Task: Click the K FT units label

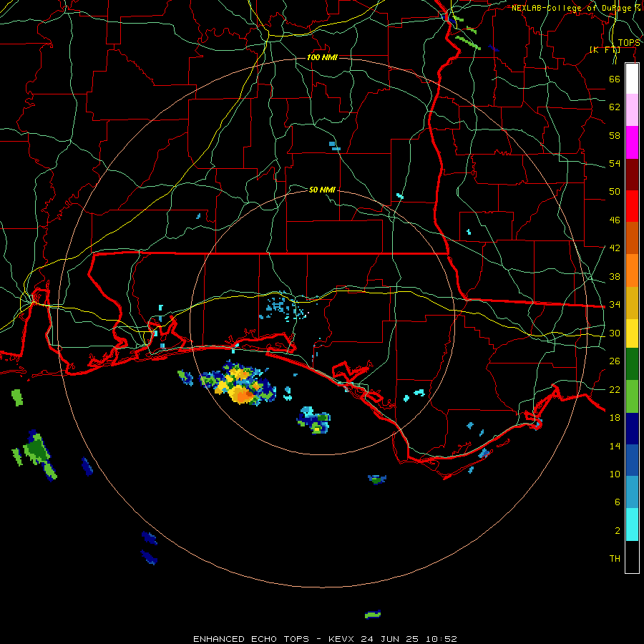Action: pos(605,50)
